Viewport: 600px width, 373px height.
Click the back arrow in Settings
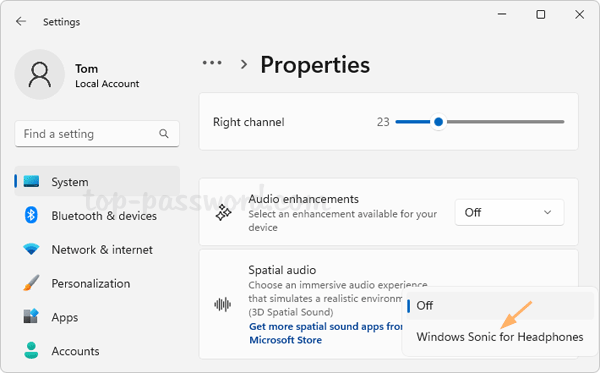point(21,21)
